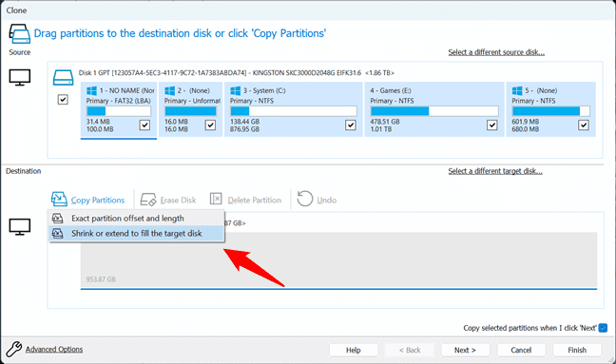Click the 138.44 GB used size text
Viewport: 616px width, 364px height.
pyautogui.click(x=244, y=122)
